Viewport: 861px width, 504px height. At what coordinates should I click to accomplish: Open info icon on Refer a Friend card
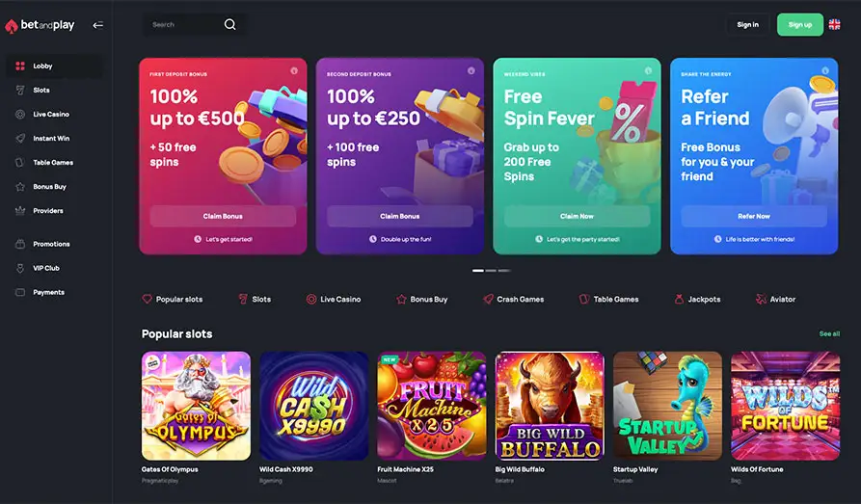pyautogui.click(x=825, y=70)
